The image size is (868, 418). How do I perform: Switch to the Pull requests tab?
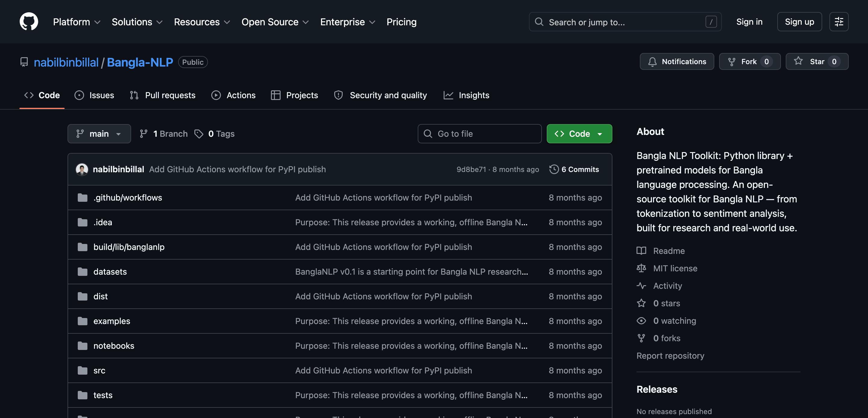tap(162, 95)
